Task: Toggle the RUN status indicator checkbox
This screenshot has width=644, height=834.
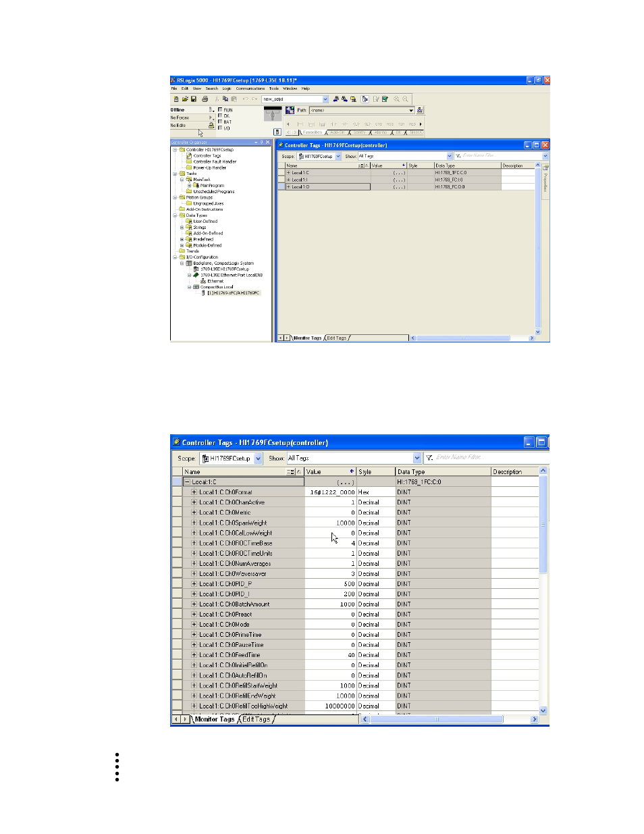Action: [x=220, y=110]
